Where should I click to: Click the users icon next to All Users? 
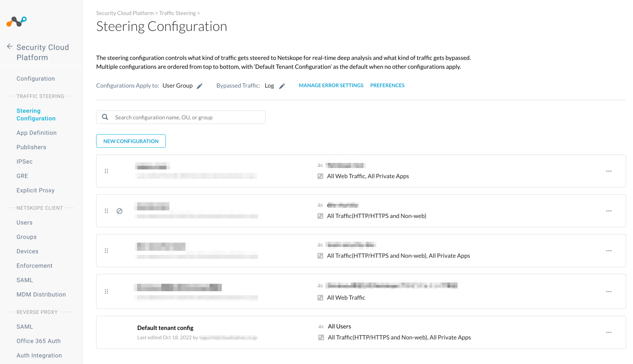click(320, 326)
